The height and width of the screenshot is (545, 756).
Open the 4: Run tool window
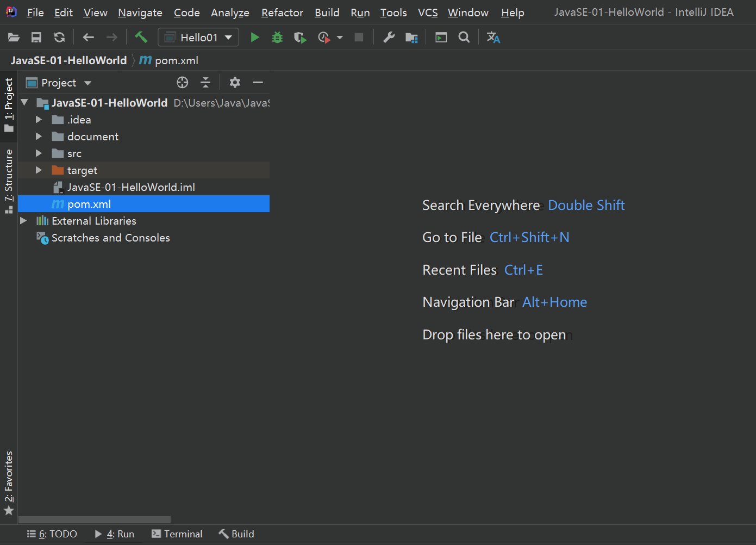[115, 534]
